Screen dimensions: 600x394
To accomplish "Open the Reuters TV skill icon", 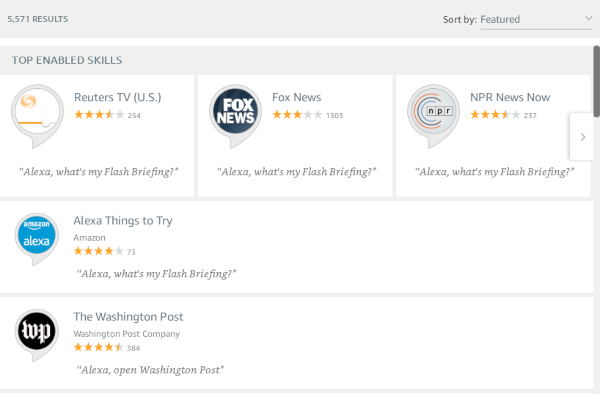I will click(x=38, y=116).
